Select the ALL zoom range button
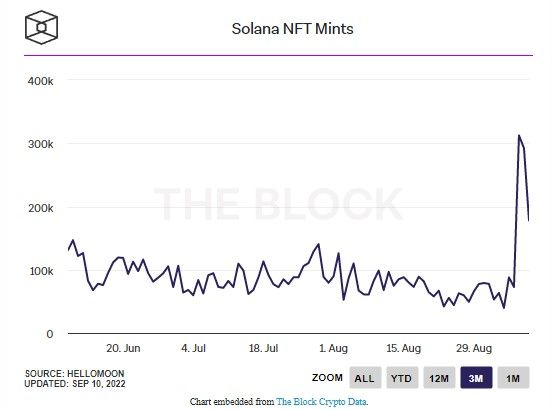 coord(365,378)
